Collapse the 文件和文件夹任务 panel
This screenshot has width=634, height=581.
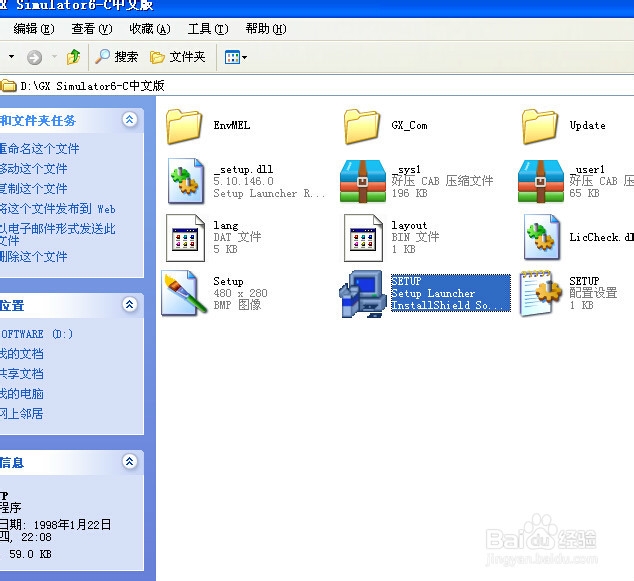[129, 120]
